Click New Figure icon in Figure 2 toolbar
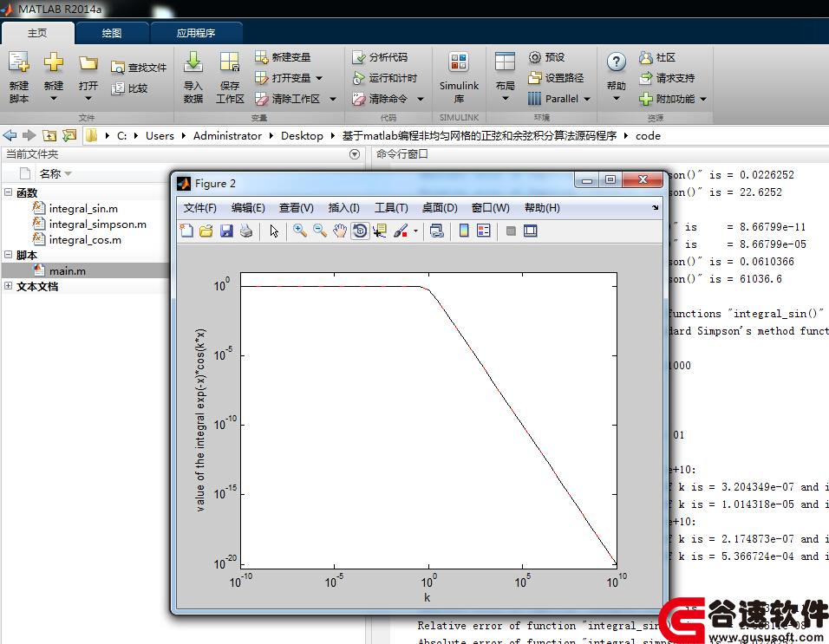Screen dimensions: 829x644 point(186,231)
